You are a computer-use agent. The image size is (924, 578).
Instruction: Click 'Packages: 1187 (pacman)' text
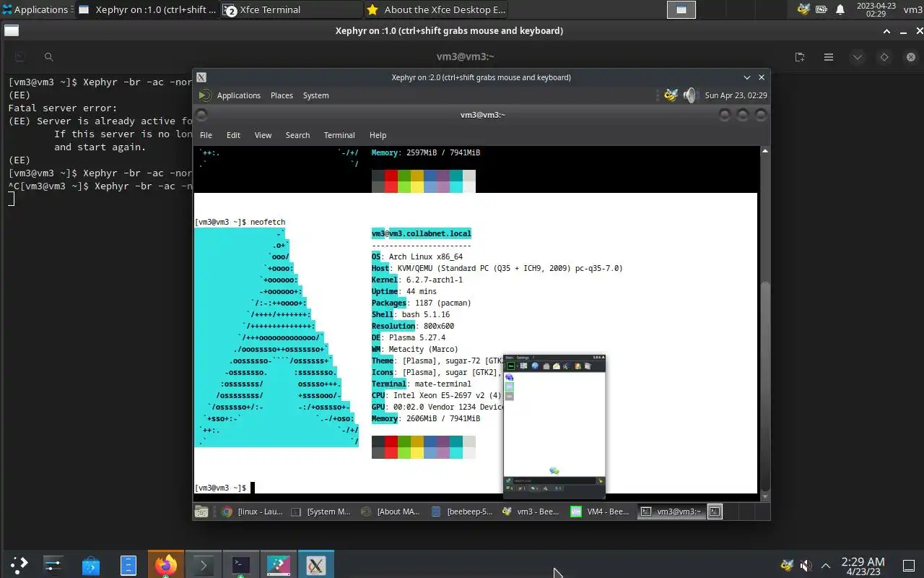[421, 303]
